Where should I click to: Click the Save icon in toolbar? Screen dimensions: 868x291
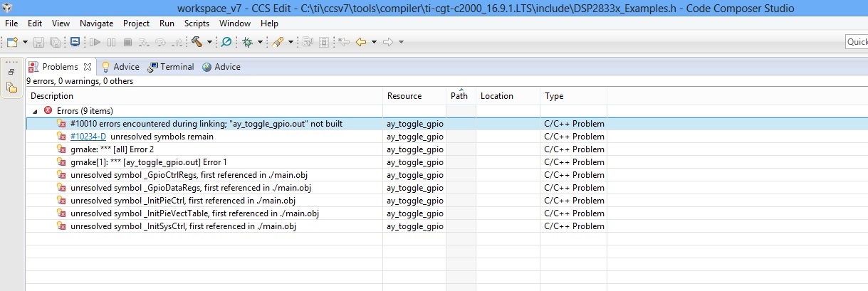point(38,42)
